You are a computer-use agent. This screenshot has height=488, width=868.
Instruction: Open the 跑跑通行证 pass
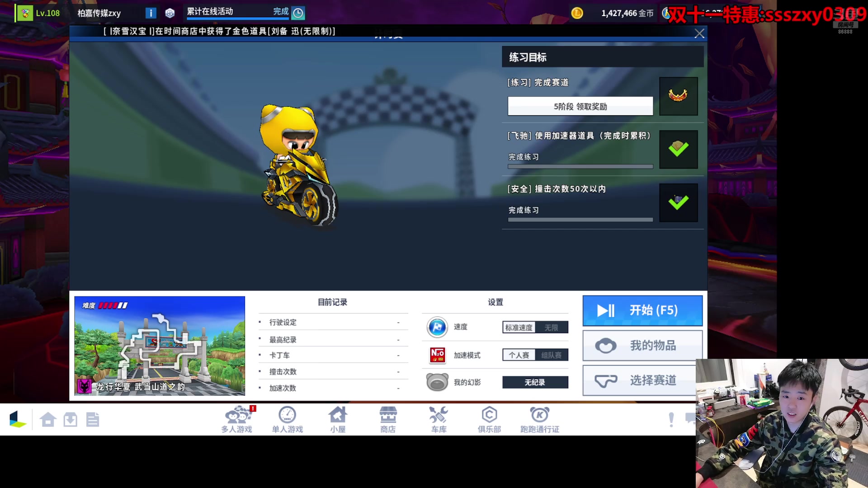[x=539, y=419]
